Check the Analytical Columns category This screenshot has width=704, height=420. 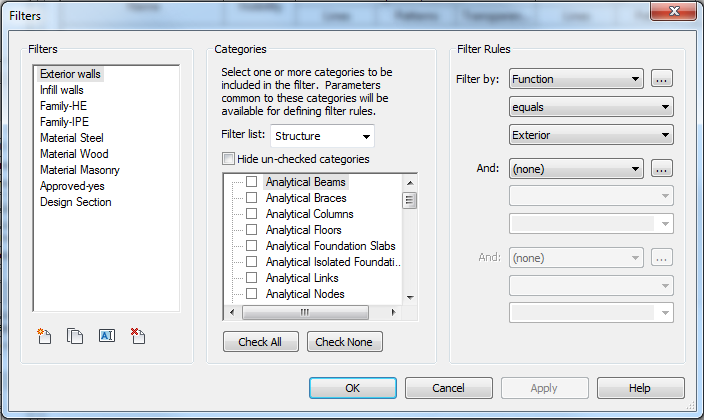(x=251, y=213)
